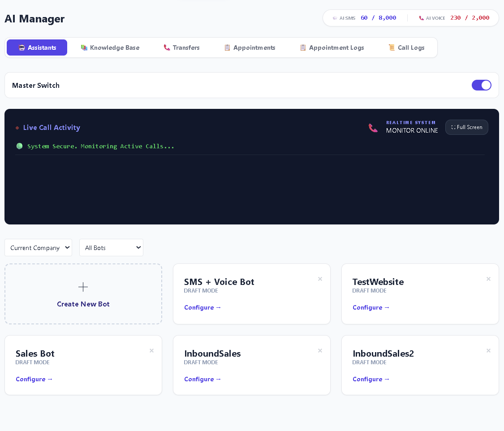Remove TestWebsite bot using X icon
The image size is (504, 431).
(x=489, y=279)
